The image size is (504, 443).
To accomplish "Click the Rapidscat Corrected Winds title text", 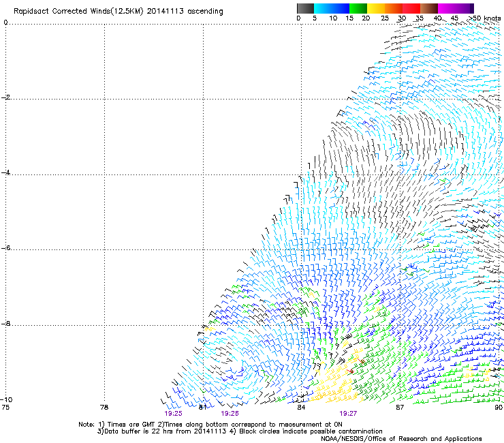I will [x=119, y=12].
